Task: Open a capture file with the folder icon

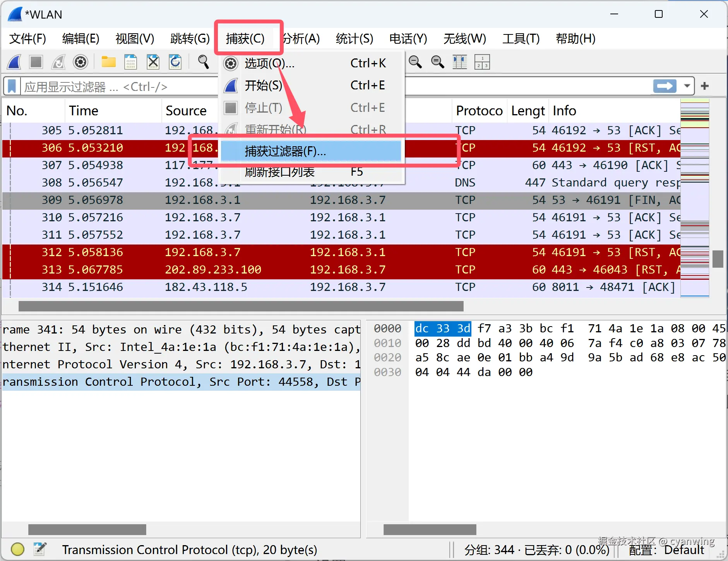Action: point(108,62)
